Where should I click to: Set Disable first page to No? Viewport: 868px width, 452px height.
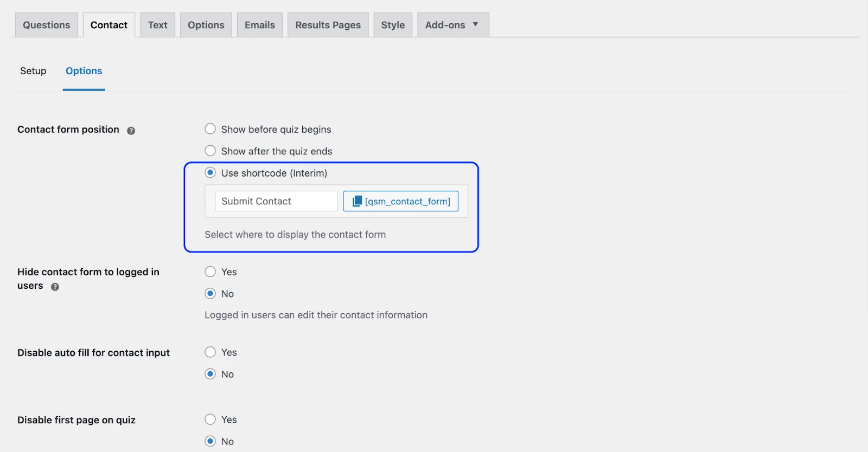210,441
